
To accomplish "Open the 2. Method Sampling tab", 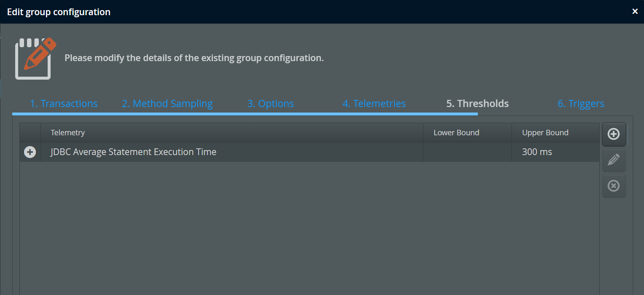I will 167,104.
